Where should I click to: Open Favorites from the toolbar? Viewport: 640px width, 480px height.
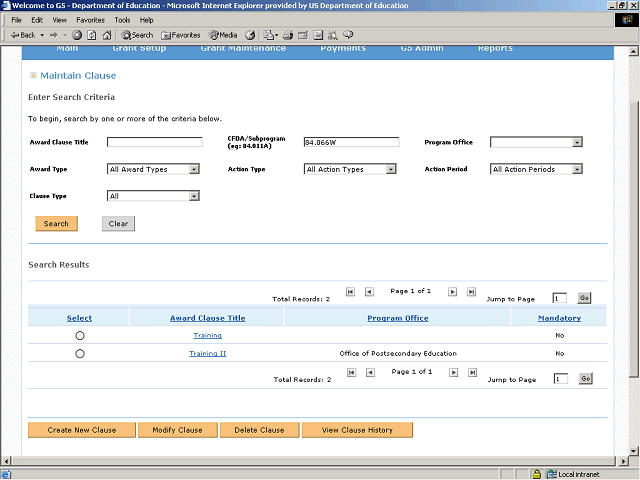pyautogui.click(x=181, y=35)
